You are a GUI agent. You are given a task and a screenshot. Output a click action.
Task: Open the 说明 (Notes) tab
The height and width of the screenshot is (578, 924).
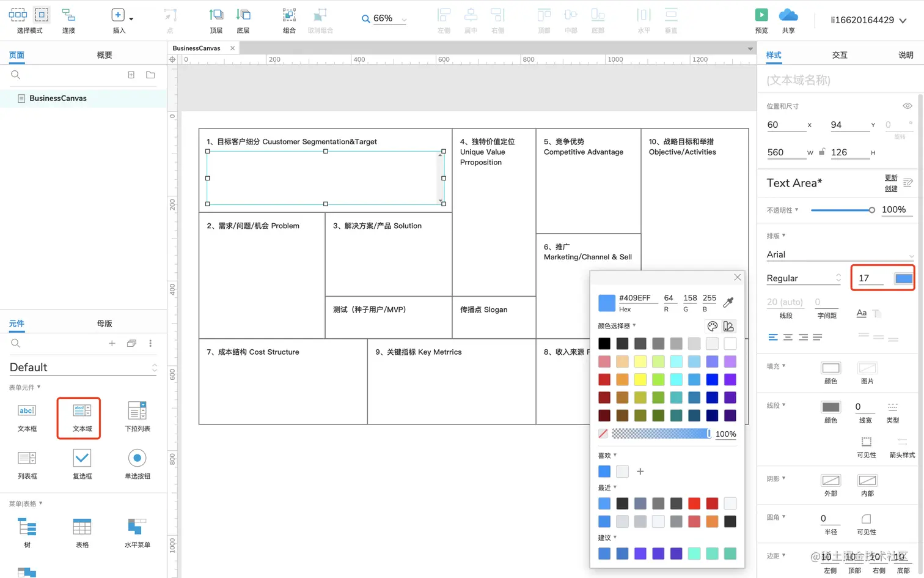coord(906,55)
